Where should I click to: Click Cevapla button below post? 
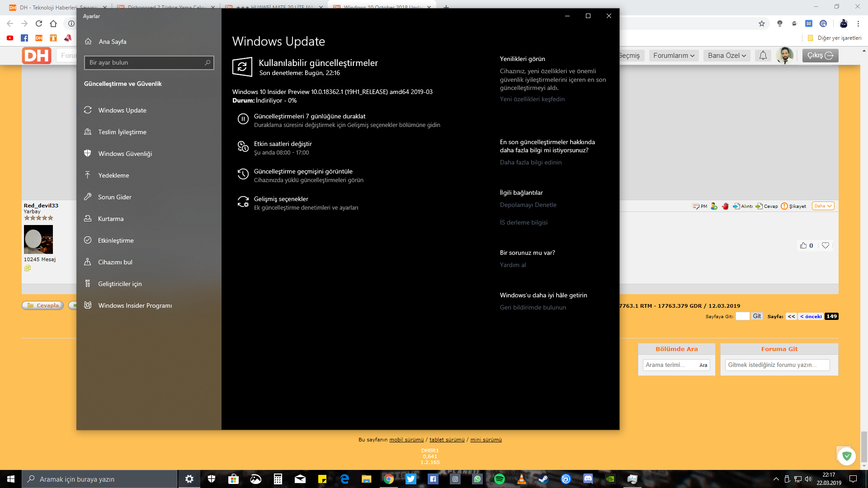tap(43, 305)
